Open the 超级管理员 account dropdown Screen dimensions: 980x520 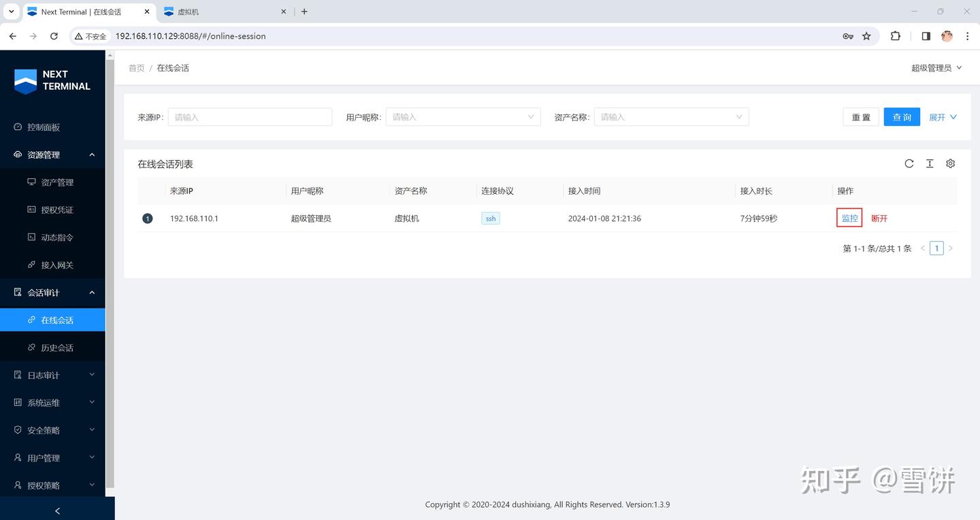tap(936, 68)
